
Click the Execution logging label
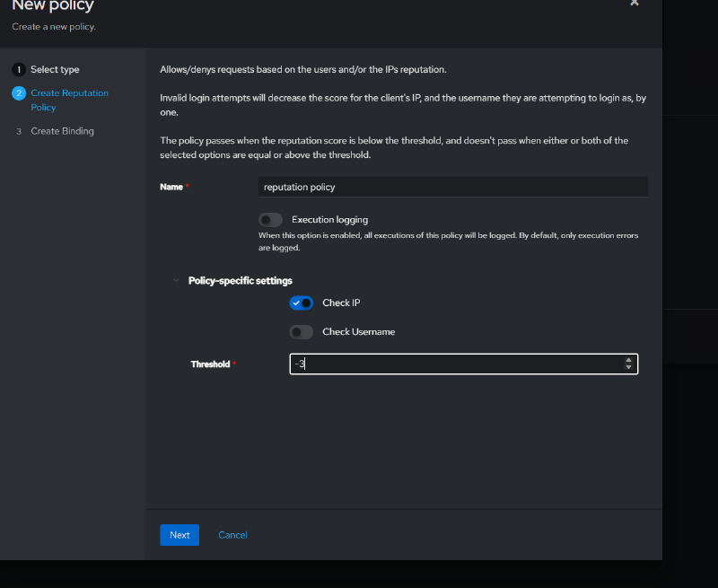[329, 220]
